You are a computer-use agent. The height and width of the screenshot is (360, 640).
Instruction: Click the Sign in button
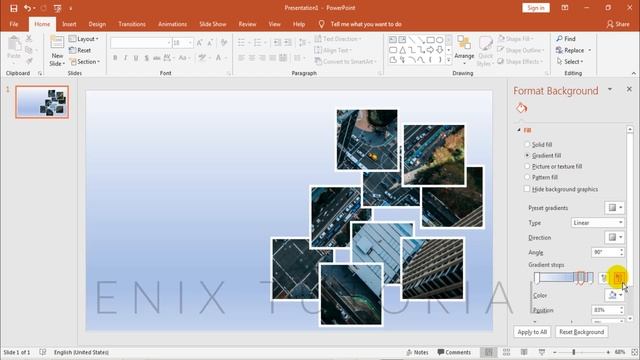click(536, 8)
